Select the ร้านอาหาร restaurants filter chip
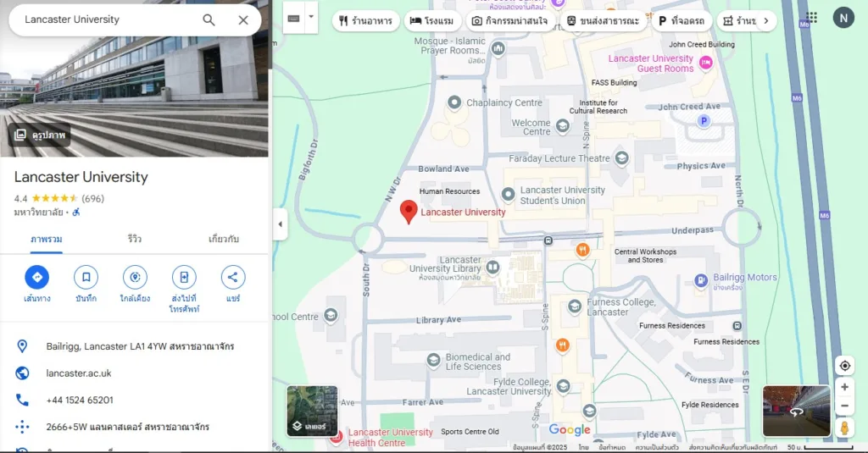This screenshot has width=868, height=453. (366, 20)
